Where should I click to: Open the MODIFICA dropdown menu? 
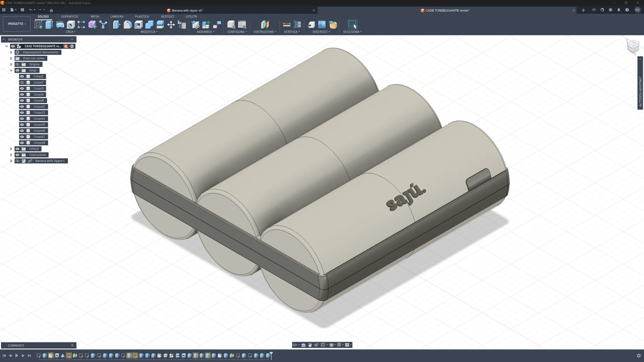(149, 32)
